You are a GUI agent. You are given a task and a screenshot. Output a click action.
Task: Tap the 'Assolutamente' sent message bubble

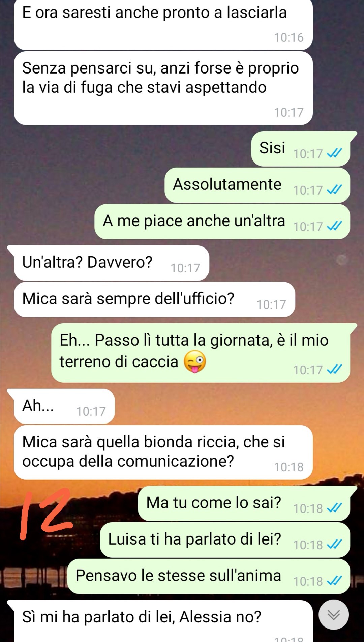coord(257,185)
